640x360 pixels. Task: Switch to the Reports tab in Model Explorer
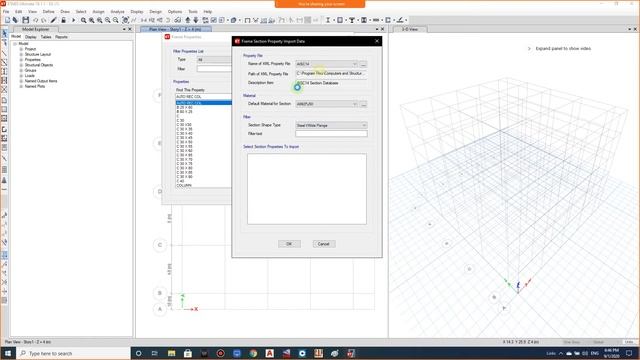pyautogui.click(x=61, y=37)
